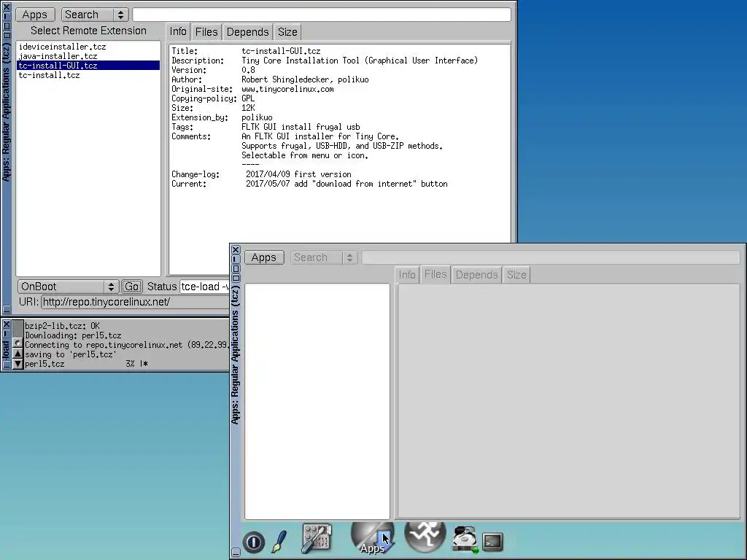Select Size tab in front window

[x=516, y=275]
